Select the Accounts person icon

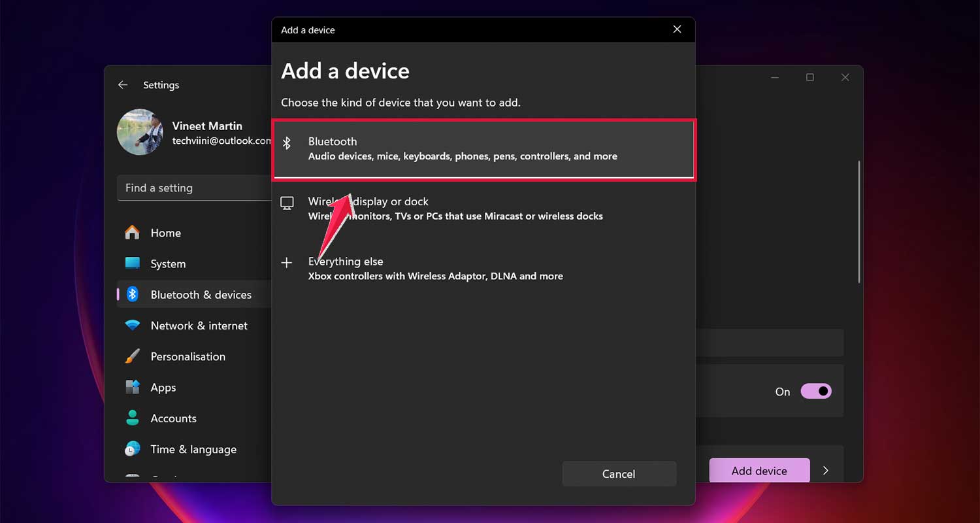tap(133, 418)
